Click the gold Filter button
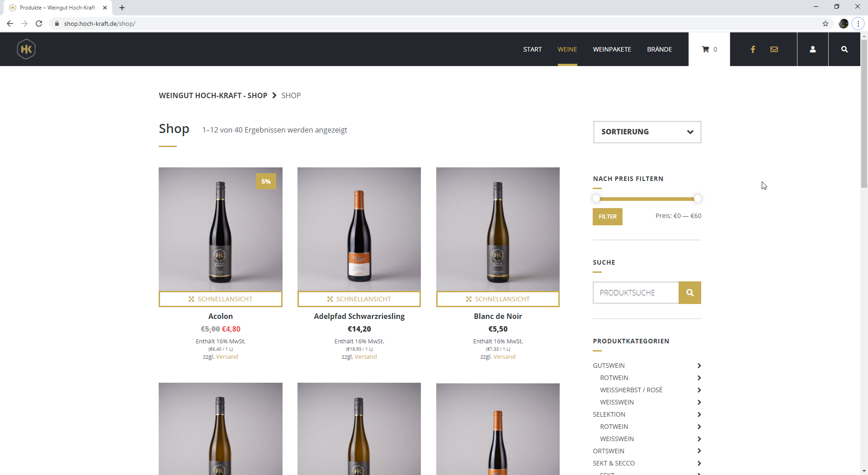Viewport: 868px width, 475px height. coord(607,217)
